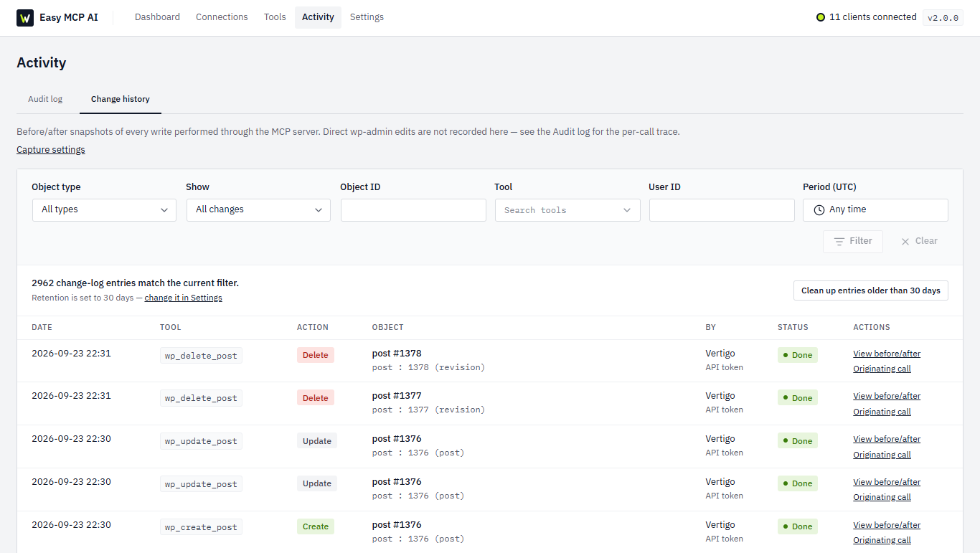Focus the Object ID input field
This screenshot has height=553, width=980.
[413, 210]
